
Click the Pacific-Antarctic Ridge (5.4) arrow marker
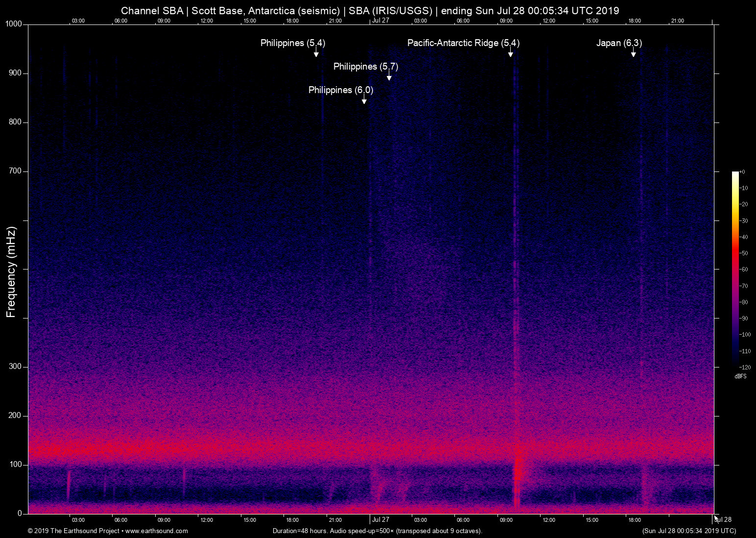coord(511,53)
